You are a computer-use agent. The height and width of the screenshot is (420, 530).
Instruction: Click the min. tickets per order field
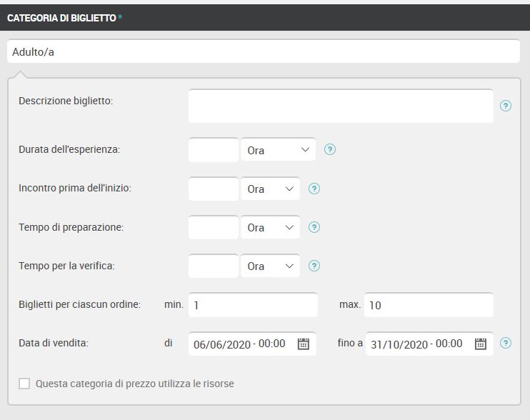pyautogui.click(x=253, y=305)
